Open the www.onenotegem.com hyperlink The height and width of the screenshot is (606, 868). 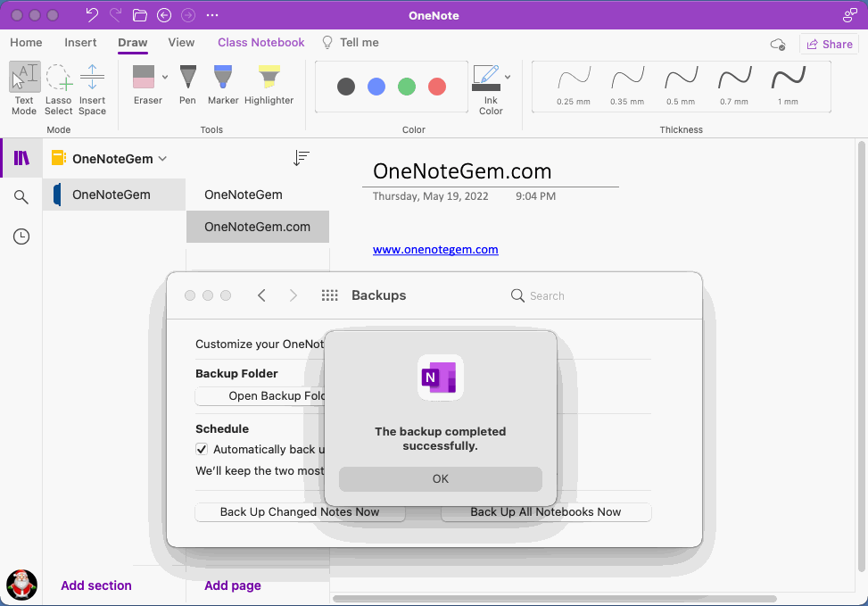(435, 249)
